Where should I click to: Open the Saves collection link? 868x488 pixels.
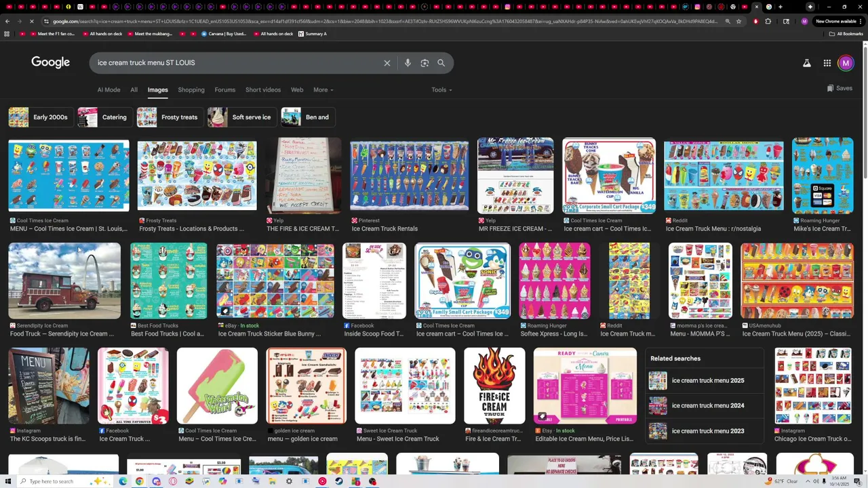tap(840, 88)
